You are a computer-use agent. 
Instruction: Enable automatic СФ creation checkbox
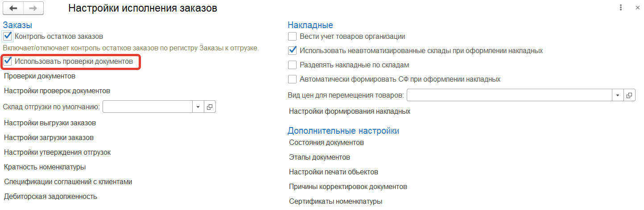[293, 79]
